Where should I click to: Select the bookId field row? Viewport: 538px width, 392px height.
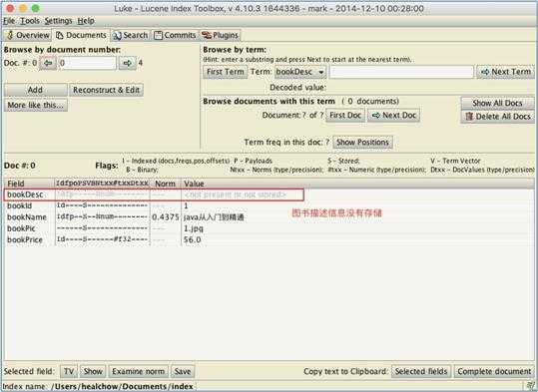coord(269,205)
